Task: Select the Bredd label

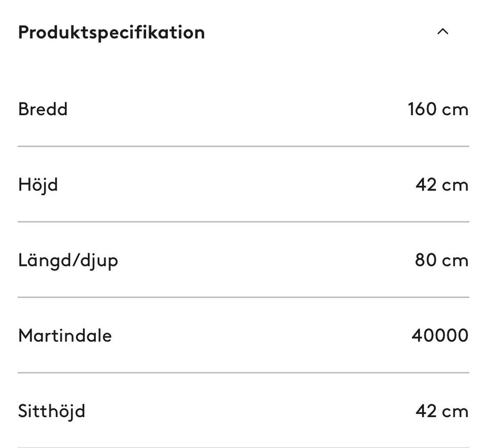Action: (43, 109)
